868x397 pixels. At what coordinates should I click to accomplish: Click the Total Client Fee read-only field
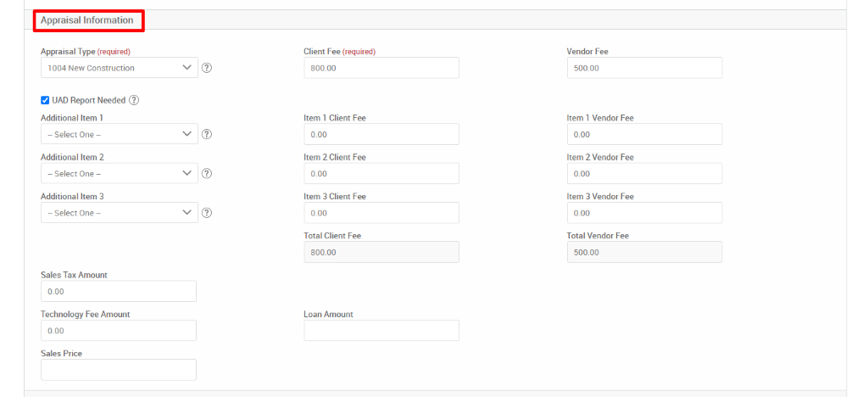click(381, 252)
